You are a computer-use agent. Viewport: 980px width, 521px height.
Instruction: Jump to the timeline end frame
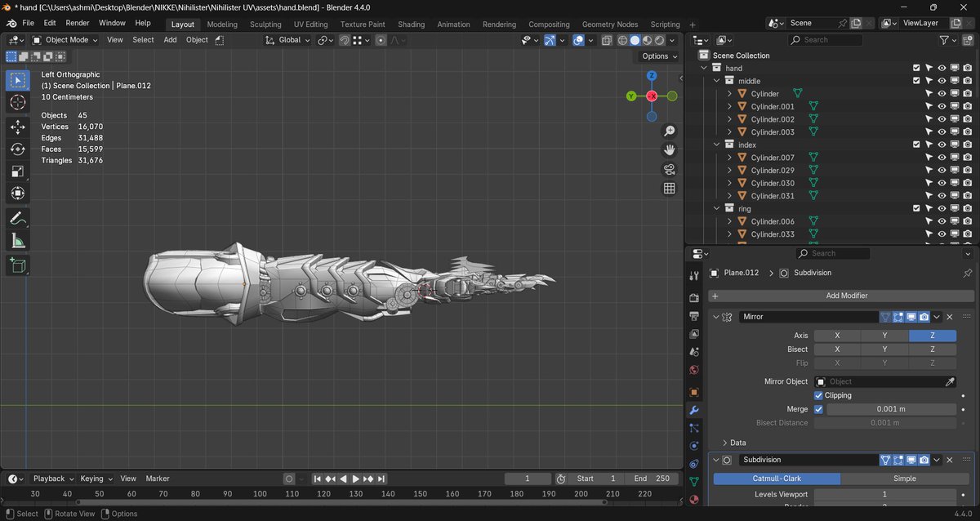(x=381, y=479)
